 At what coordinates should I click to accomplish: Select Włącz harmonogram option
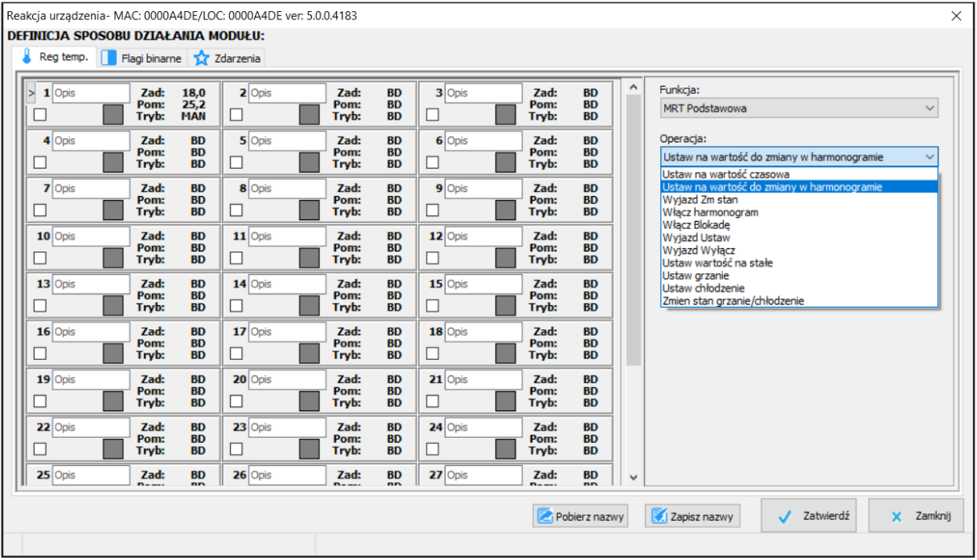pos(799,212)
